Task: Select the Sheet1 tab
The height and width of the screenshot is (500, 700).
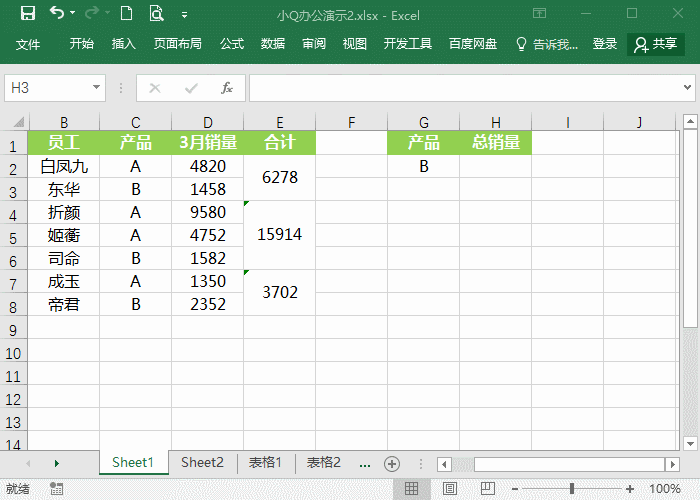Action: (x=133, y=462)
